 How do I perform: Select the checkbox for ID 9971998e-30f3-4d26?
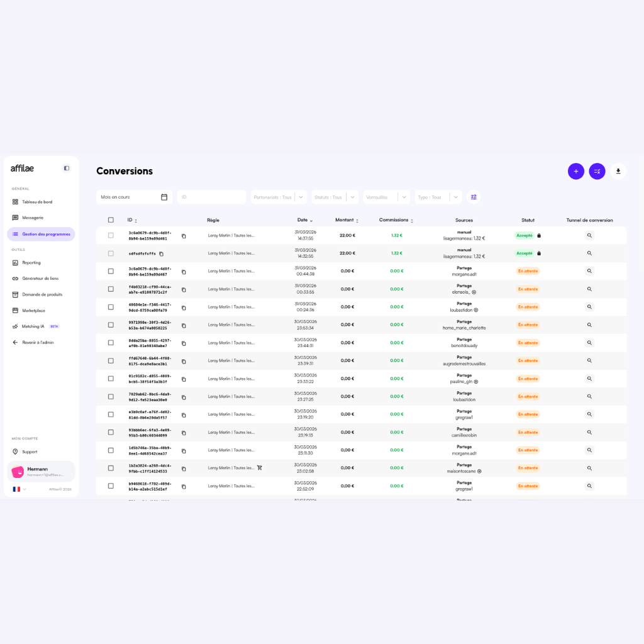coord(111,325)
